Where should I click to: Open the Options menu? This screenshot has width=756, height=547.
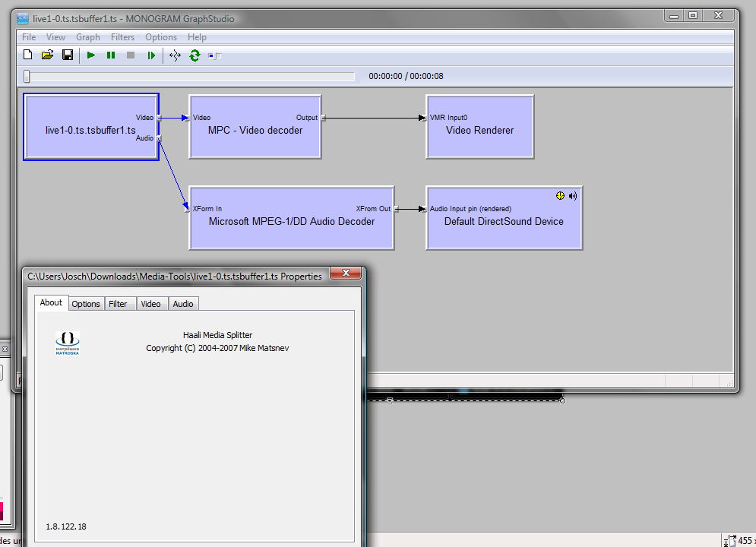(161, 37)
